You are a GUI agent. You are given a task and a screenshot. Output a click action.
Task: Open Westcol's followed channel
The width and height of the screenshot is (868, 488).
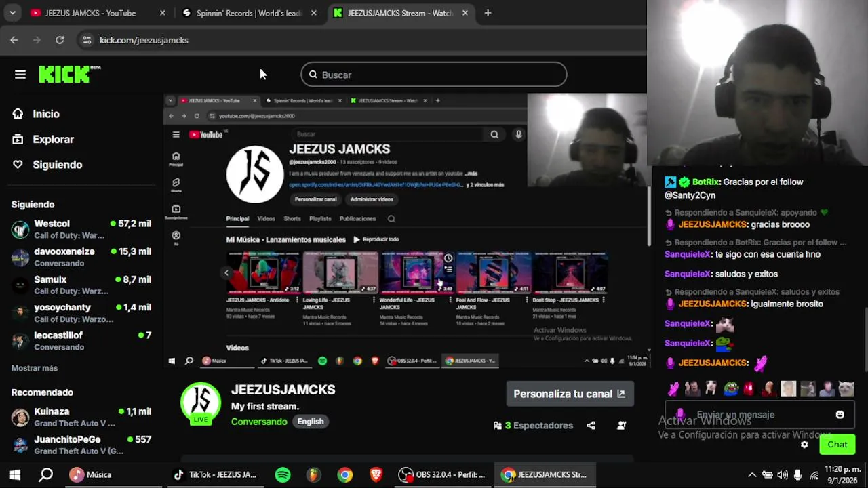tap(81, 229)
